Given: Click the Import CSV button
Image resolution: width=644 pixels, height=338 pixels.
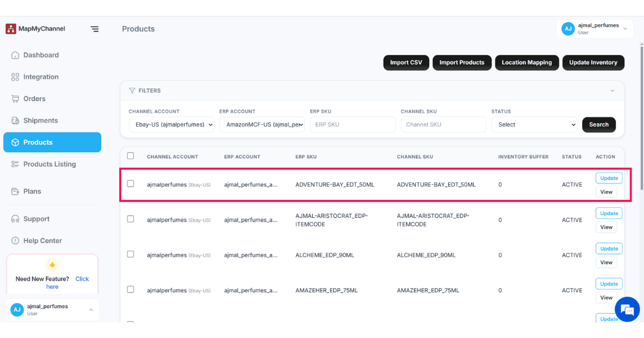Looking at the screenshot, I should click(x=406, y=63).
